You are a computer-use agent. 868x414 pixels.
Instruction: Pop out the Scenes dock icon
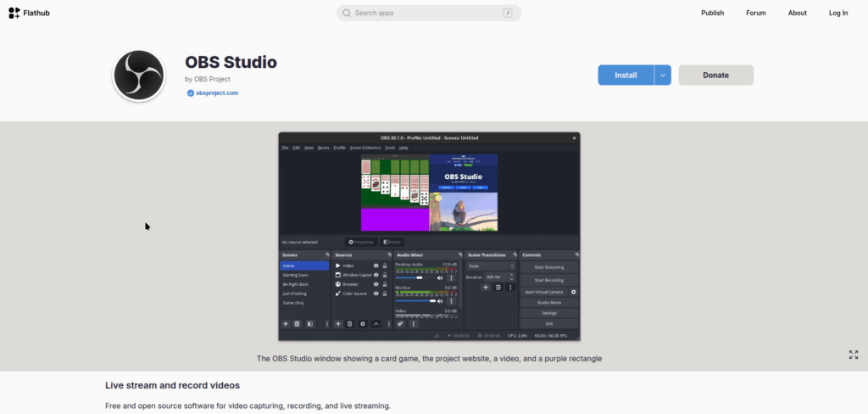[x=326, y=255]
